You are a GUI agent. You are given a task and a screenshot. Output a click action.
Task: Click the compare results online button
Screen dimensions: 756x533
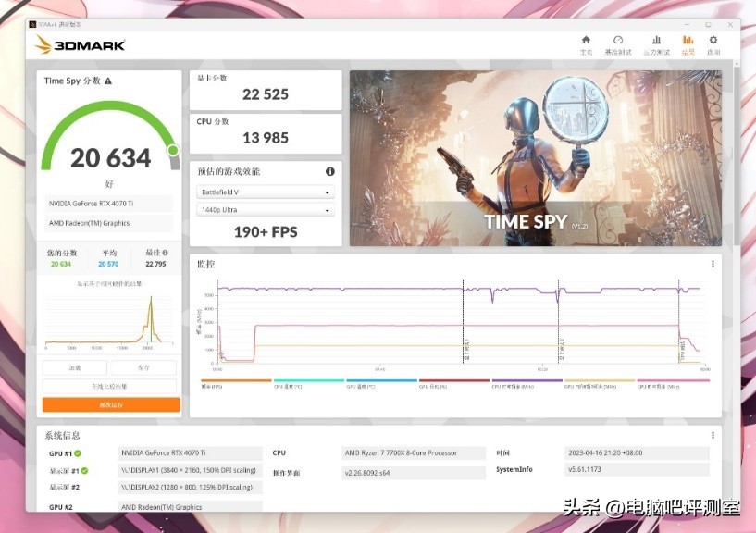109,386
